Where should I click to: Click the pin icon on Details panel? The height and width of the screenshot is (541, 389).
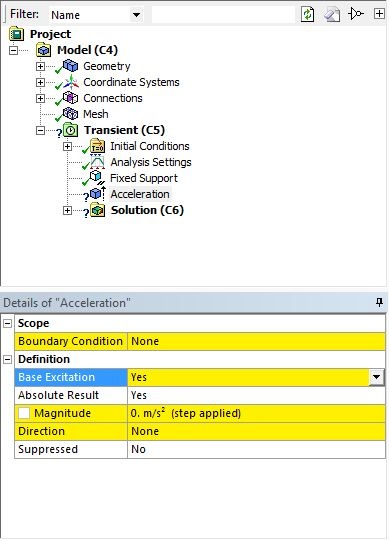379,303
